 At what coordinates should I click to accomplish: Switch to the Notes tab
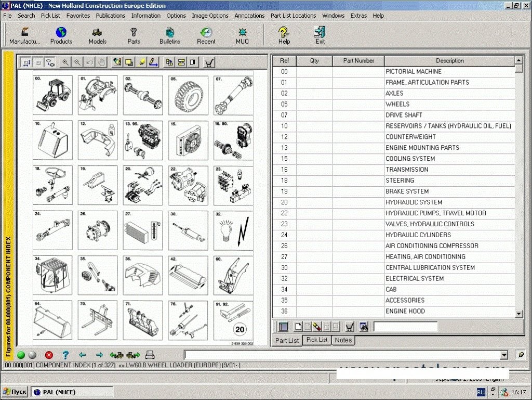point(343,340)
